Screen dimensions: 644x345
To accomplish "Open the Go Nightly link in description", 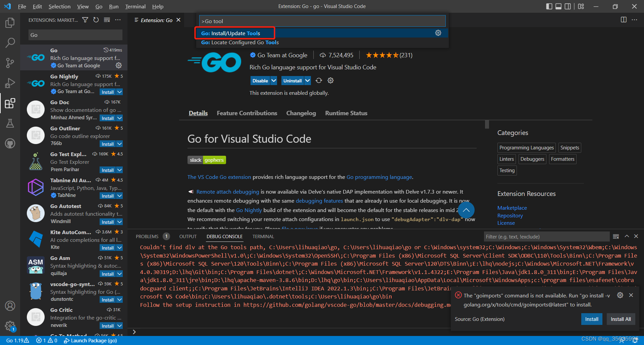I will pos(249,210).
